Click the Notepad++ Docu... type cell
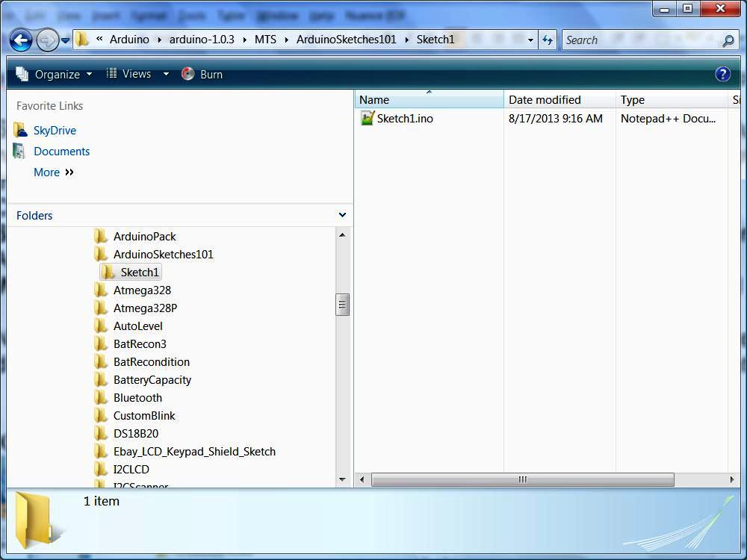Screen dimensions: 747x560 [x=668, y=119]
